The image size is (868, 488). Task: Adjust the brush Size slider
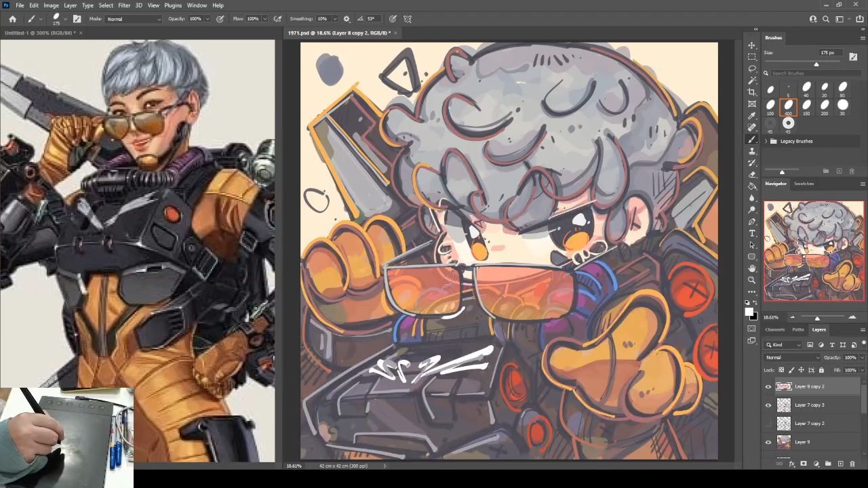816,64
